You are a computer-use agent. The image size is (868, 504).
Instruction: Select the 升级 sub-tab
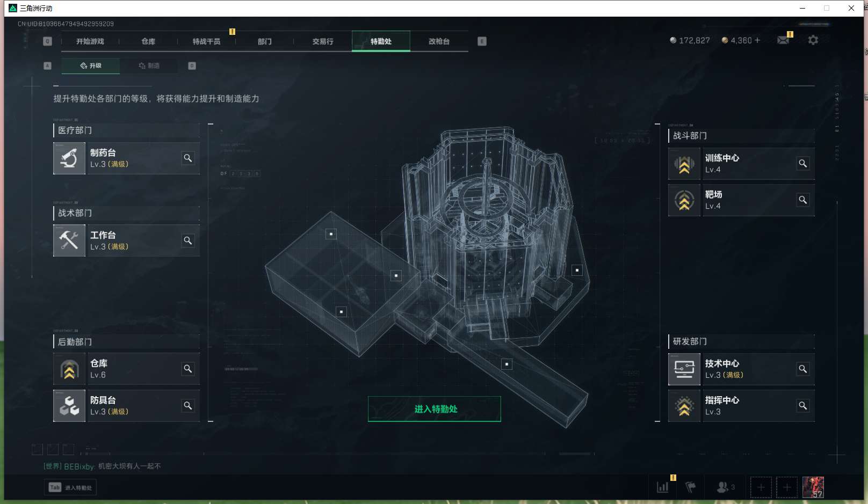point(91,65)
